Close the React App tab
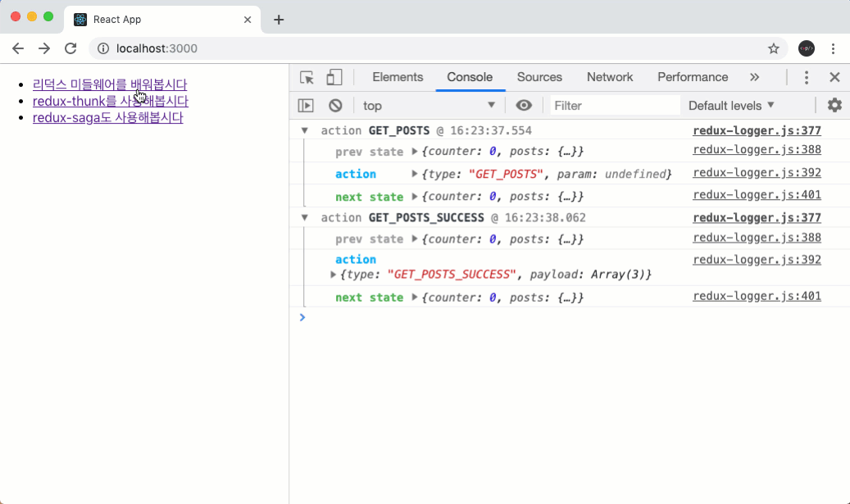This screenshot has height=504, width=850. point(248,20)
